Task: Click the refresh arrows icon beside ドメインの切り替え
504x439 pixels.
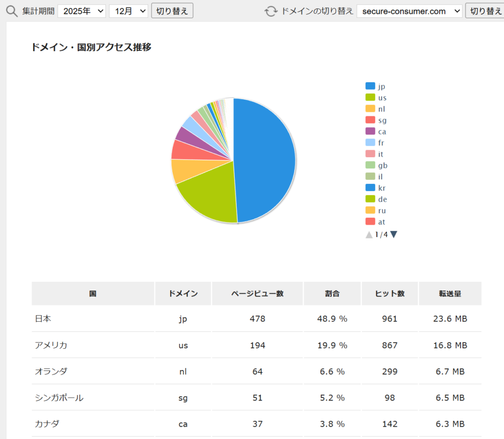Action: click(x=271, y=11)
